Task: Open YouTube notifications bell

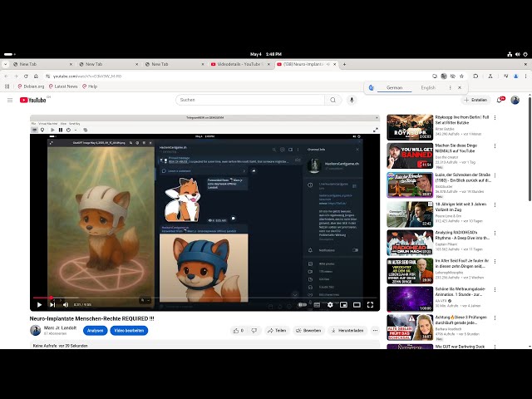Action: (x=500, y=100)
